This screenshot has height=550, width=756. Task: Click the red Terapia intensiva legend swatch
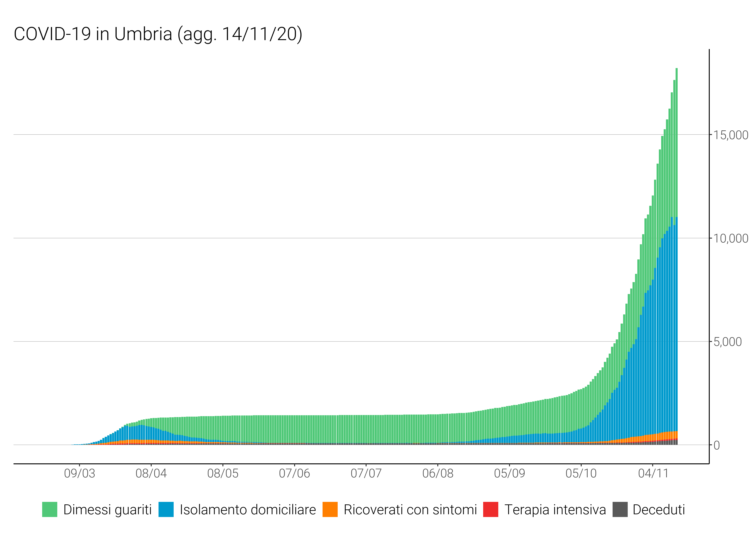[x=490, y=509]
